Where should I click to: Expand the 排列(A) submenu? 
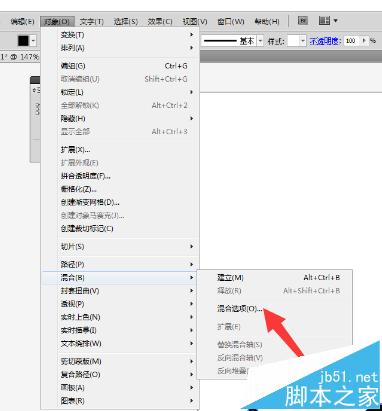120,48
